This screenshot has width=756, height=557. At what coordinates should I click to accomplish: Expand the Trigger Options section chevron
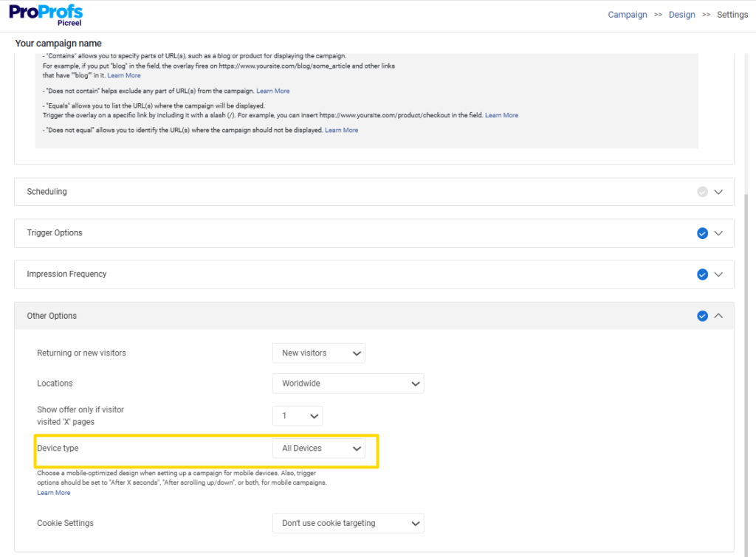click(x=718, y=233)
